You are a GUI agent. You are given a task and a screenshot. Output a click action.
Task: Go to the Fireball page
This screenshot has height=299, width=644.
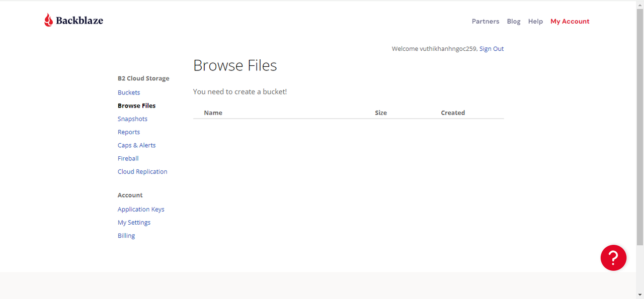click(128, 158)
